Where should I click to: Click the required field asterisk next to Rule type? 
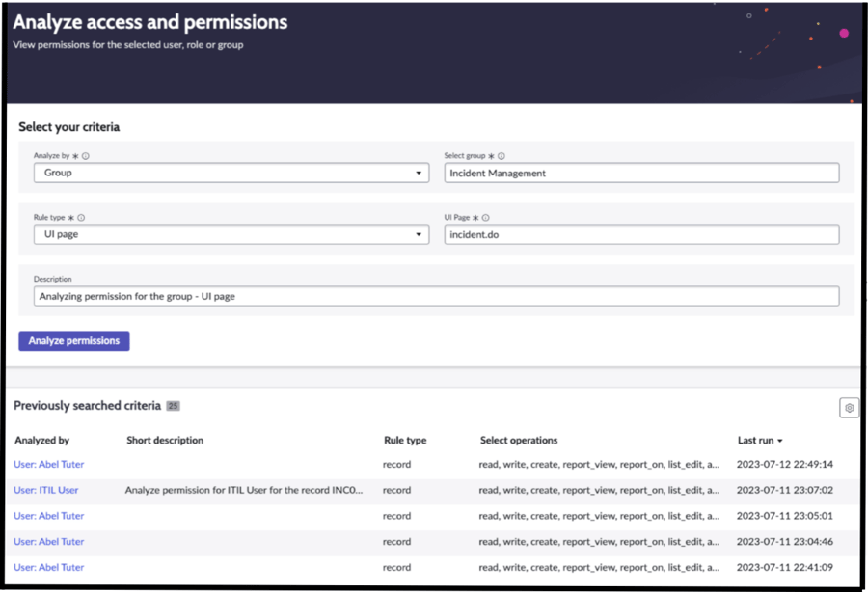(72, 217)
